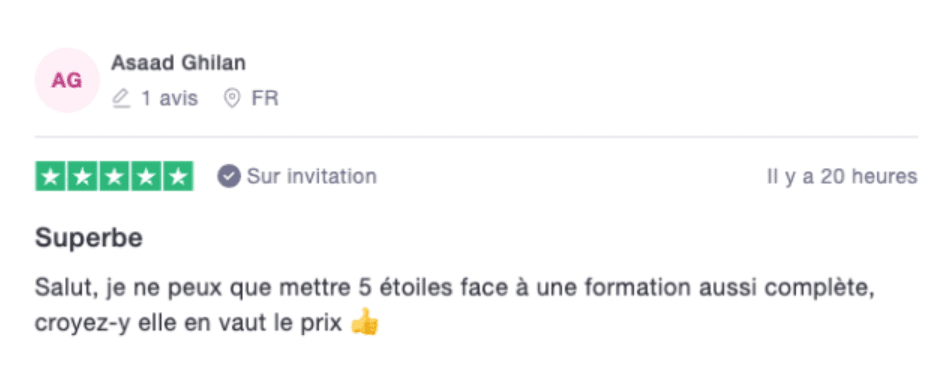This screenshot has height=382, width=938.
Task: Click the second green star
Action: tap(83, 176)
